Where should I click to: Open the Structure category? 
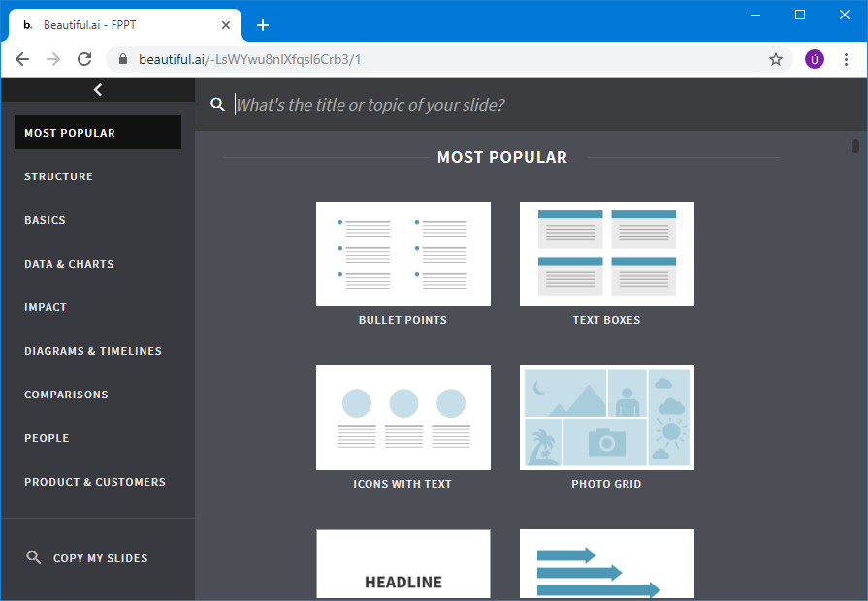tap(59, 176)
